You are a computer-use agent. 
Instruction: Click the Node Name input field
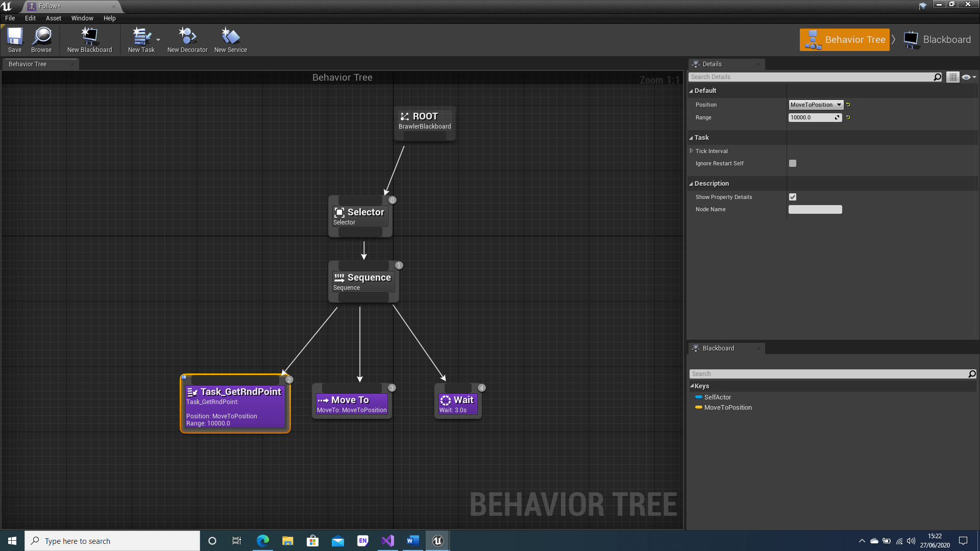click(815, 210)
